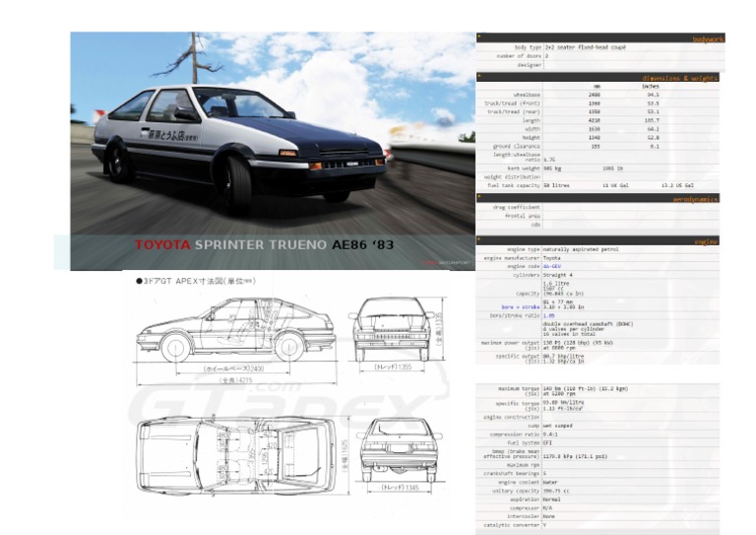
Task: Click the Japanese '3ドアGT APEX寸法図' blueprint title
Action: tap(196, 281)
